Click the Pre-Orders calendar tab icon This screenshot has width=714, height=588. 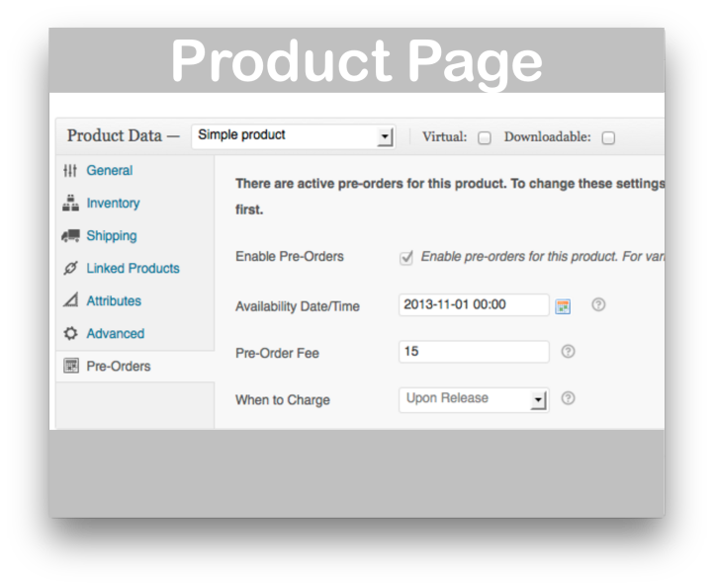tap(70, 367)
